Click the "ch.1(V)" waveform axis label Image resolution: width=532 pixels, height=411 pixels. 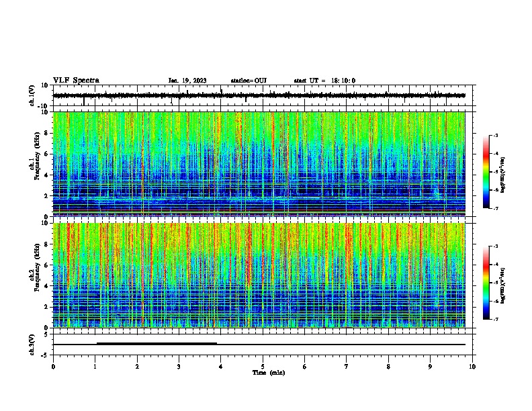32,95
